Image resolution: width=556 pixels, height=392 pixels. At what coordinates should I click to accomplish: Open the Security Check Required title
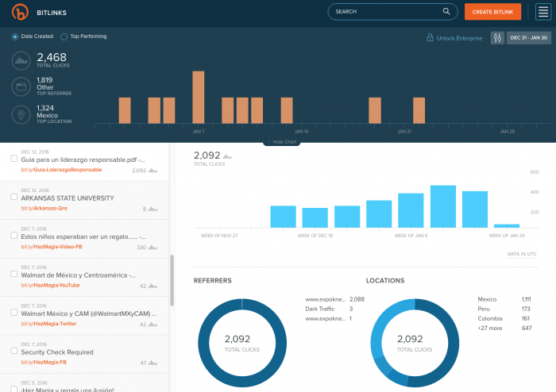57,352
